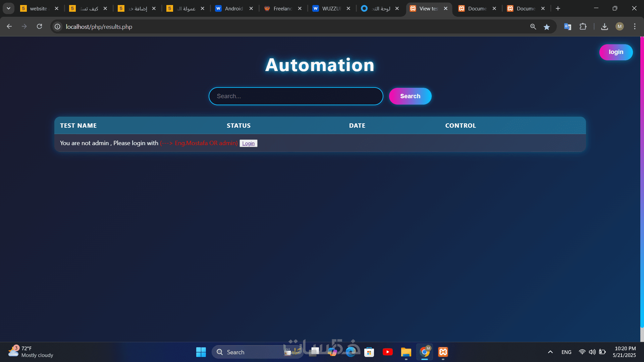Click the Search... input field
The width and height of the screenshot is (644, 362).
(296, 96)
